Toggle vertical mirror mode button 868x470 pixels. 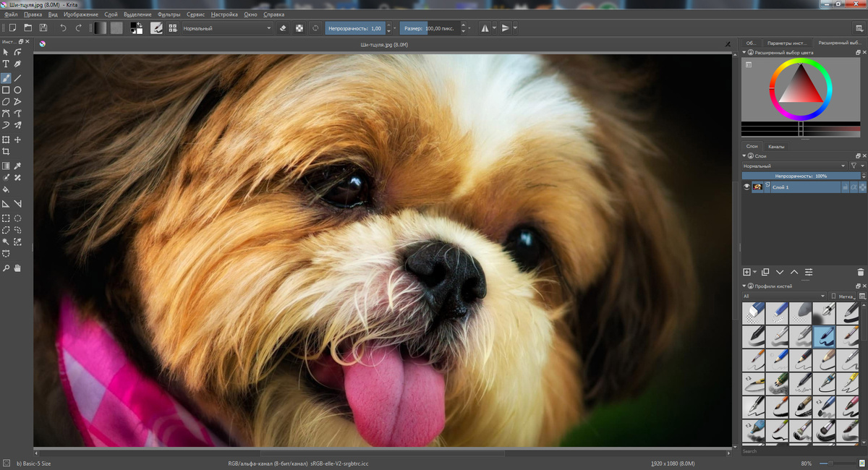tap(506, 28)
